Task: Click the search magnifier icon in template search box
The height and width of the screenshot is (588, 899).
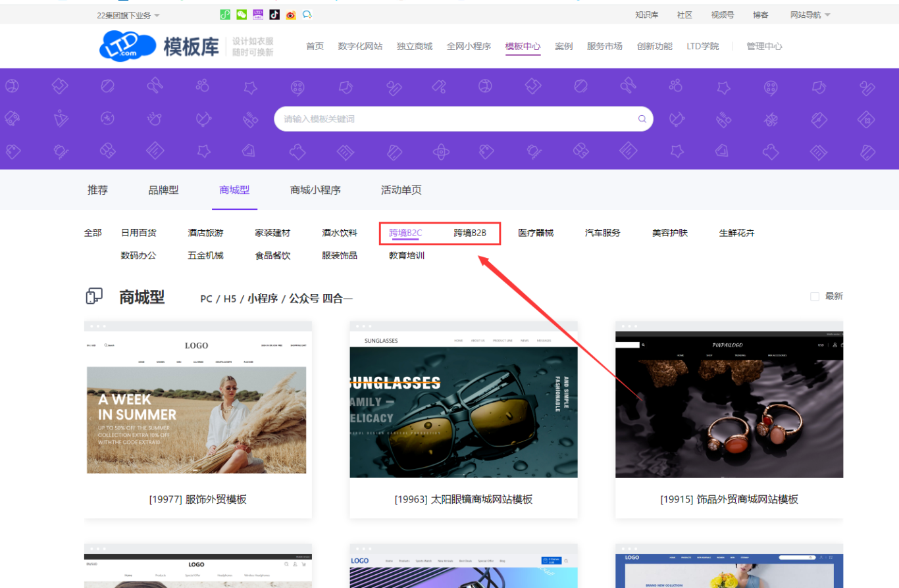Action: tap(642, 119)
